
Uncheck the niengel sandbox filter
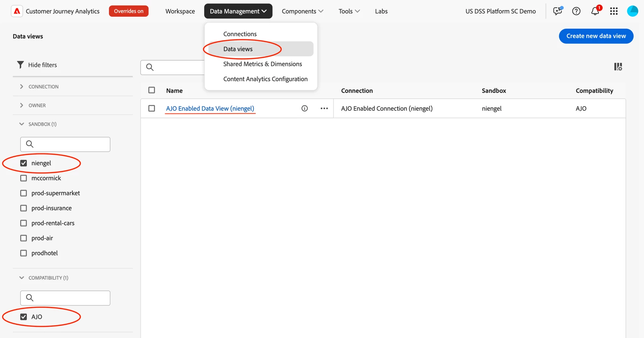coord(23,163)
